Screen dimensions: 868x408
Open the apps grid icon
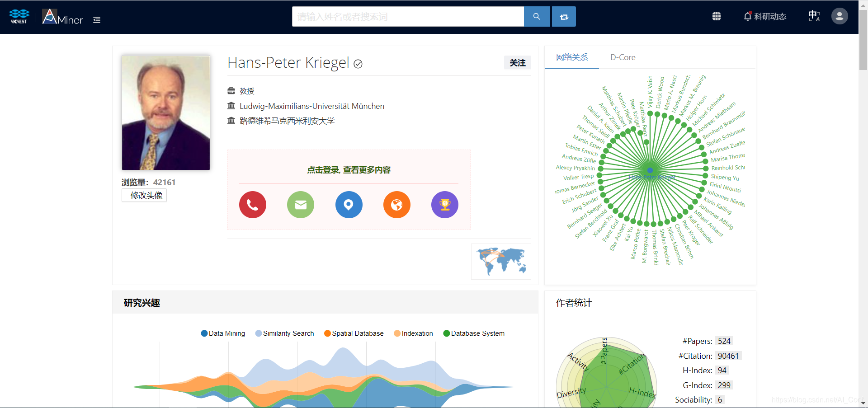tap(717, 16)
